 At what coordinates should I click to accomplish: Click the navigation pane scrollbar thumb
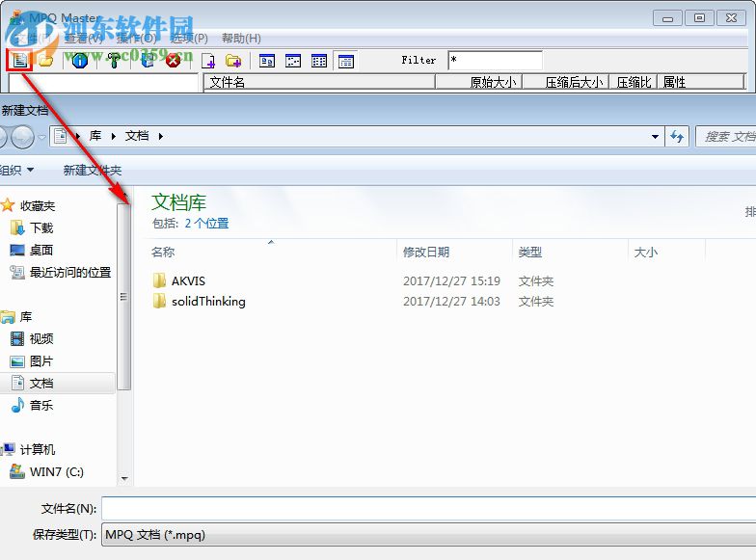click(x=124, y=297)
